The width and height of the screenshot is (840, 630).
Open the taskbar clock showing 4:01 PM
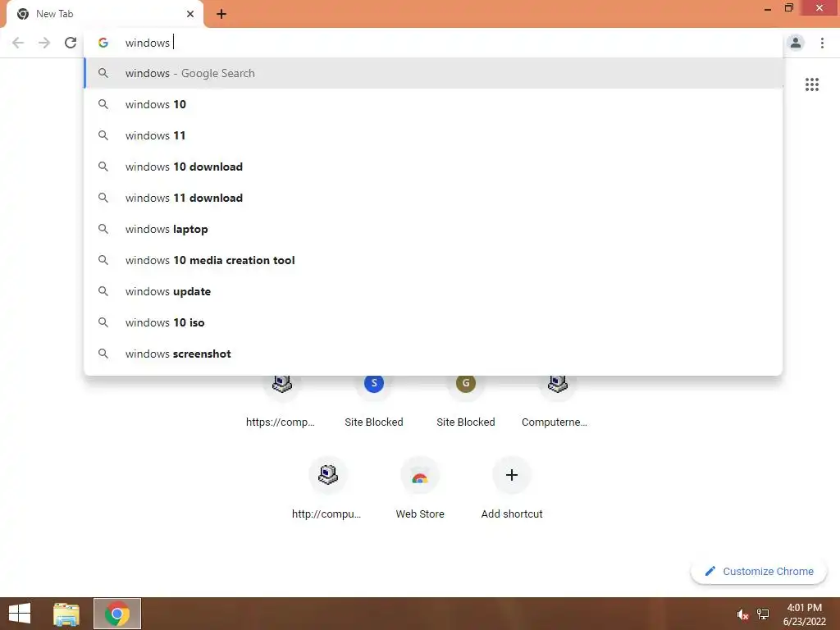pos(804,614)
